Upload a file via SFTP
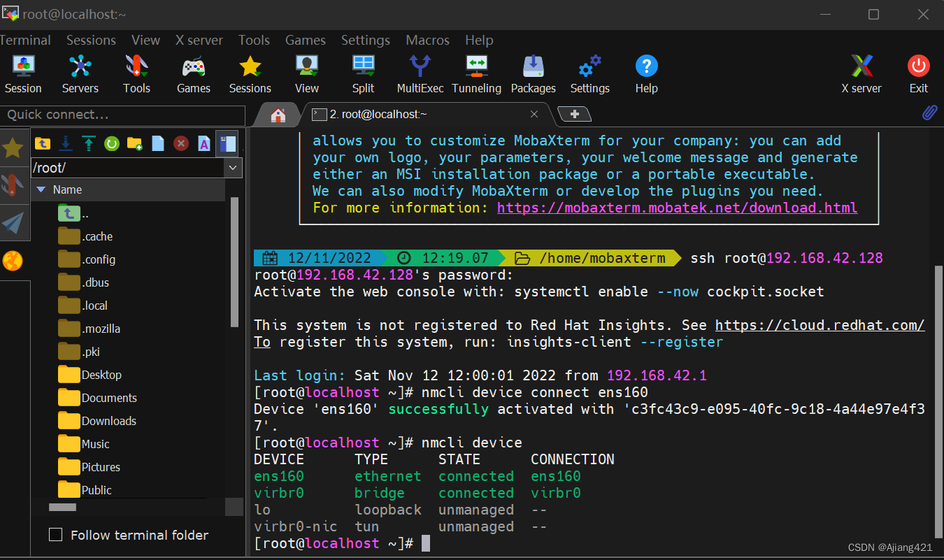The height and width of the screenshot is (560, 944). tap(88, 143)
